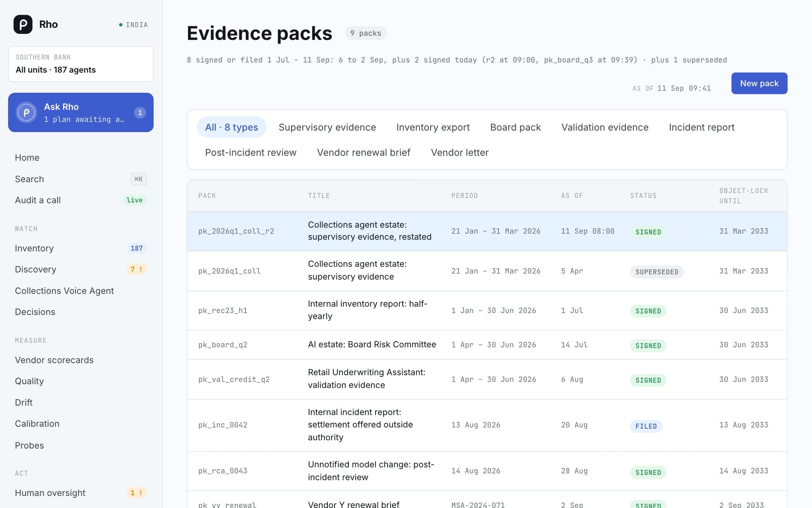Click the green INDIA region indicator
This screenshot has width=812, height=508.
pyautogui.click(x=133, y=25)
